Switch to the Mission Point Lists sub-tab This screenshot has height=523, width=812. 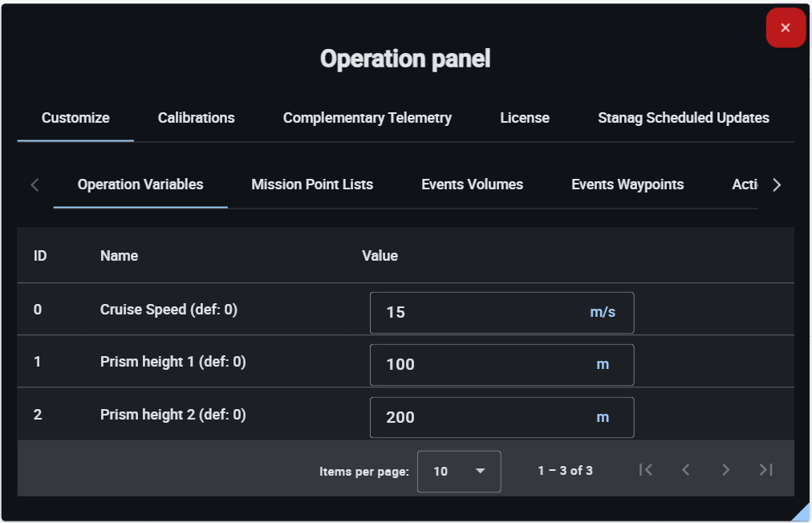click(312, 184)
